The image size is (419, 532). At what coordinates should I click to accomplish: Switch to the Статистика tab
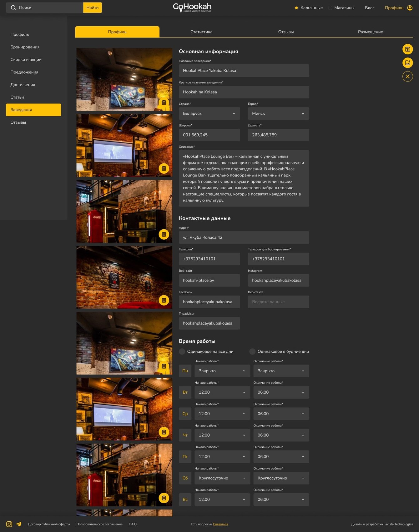(201, 32)
